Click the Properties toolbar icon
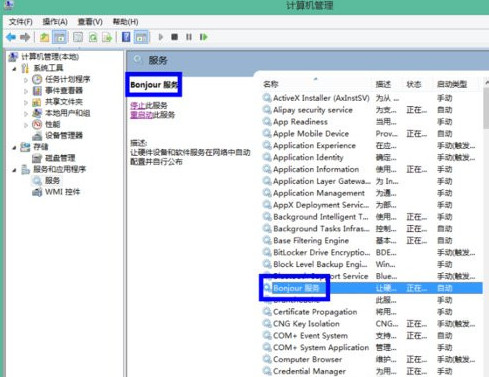The width and height of the screenshot is (489, 377). pyautogui.click(x=78, y=37)
